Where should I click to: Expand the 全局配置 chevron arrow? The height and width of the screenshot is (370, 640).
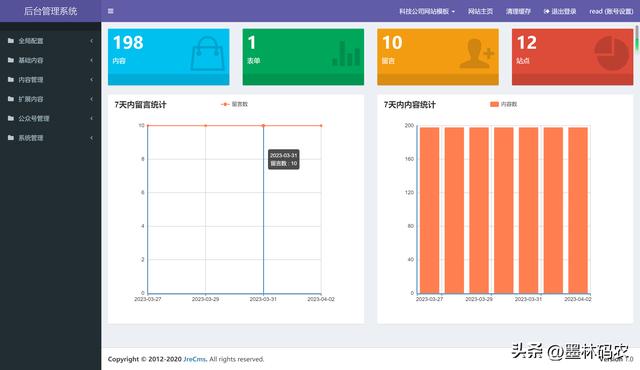(91, 41)
